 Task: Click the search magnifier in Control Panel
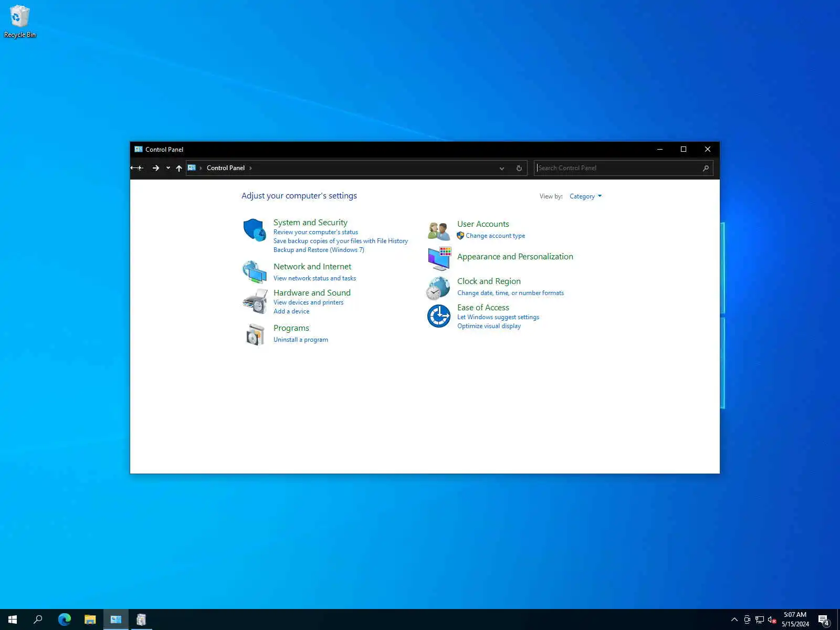(706, 168)
